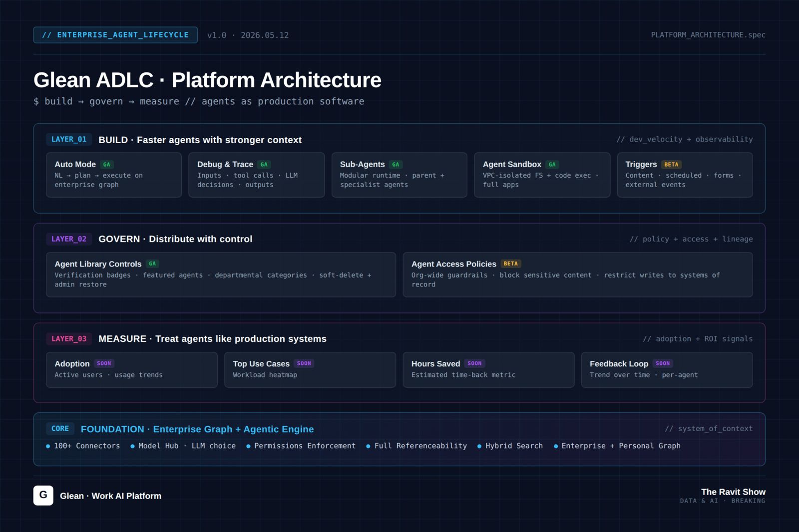Click the 100+ Connectors item

(83, 446)
